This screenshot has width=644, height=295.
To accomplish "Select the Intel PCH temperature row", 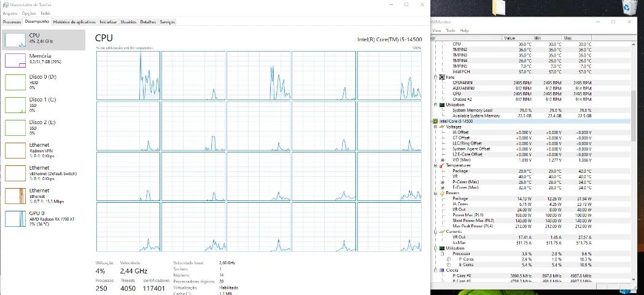I will tap(530, 71).
